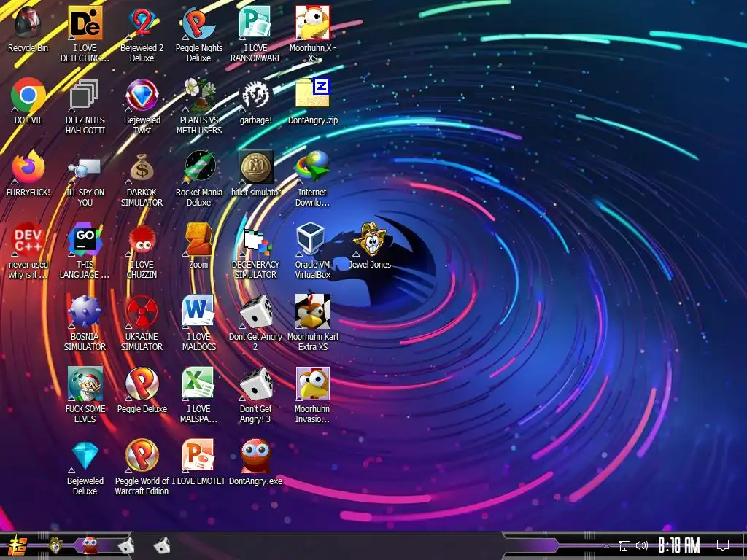Screen dimensions: 747x560
Task: Open the network status tray icon
Action: [x=624, y=545]
